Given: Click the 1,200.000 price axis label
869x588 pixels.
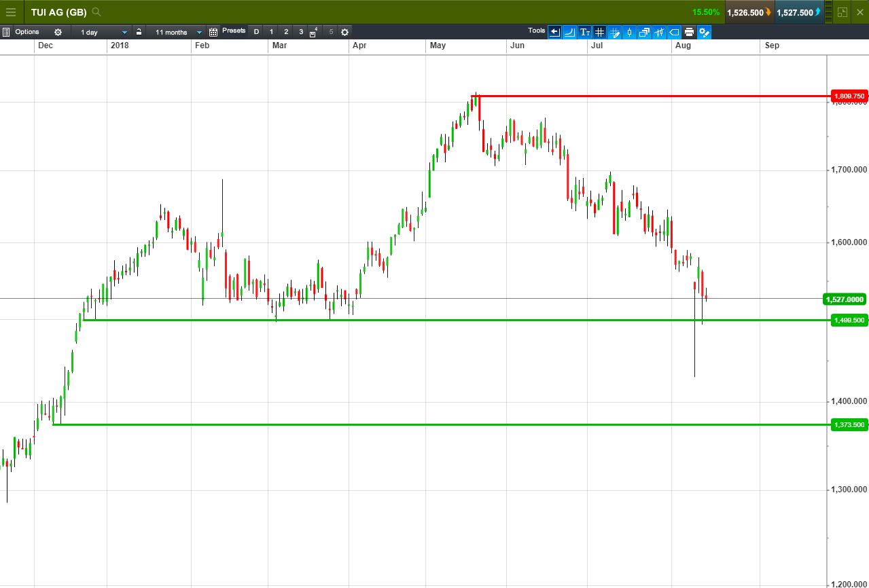Looking at the screenshot, I should 849,584.
